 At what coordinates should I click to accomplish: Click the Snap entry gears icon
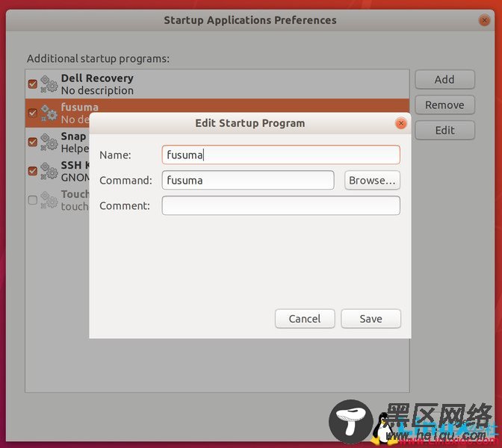click(x=49, y=142)
